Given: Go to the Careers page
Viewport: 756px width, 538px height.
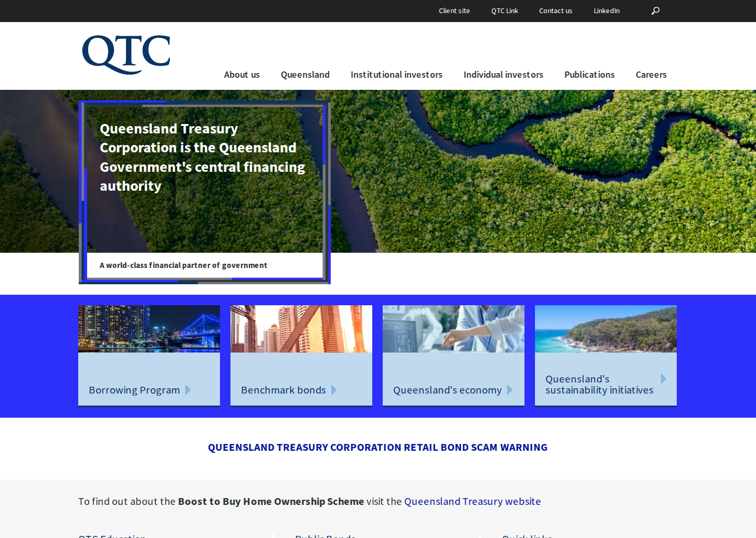Looking at the screenshot, I should [x=651, y=75].
